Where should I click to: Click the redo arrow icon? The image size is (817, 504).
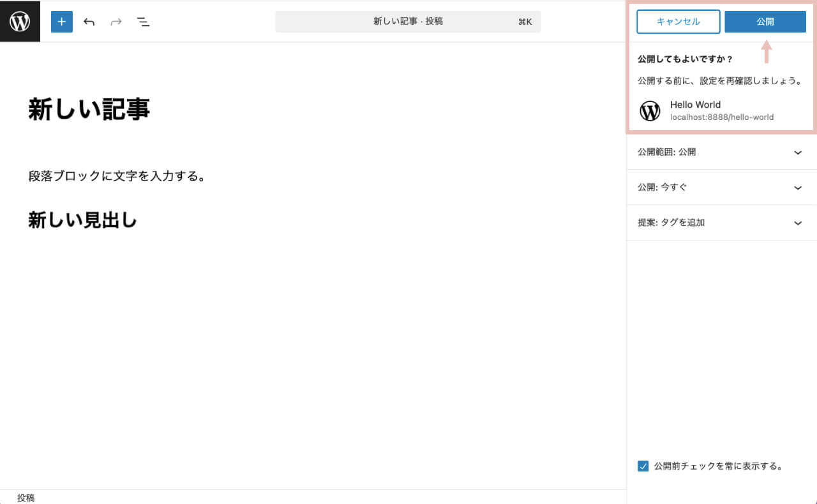pyautogui.click(x=116, y=21)
